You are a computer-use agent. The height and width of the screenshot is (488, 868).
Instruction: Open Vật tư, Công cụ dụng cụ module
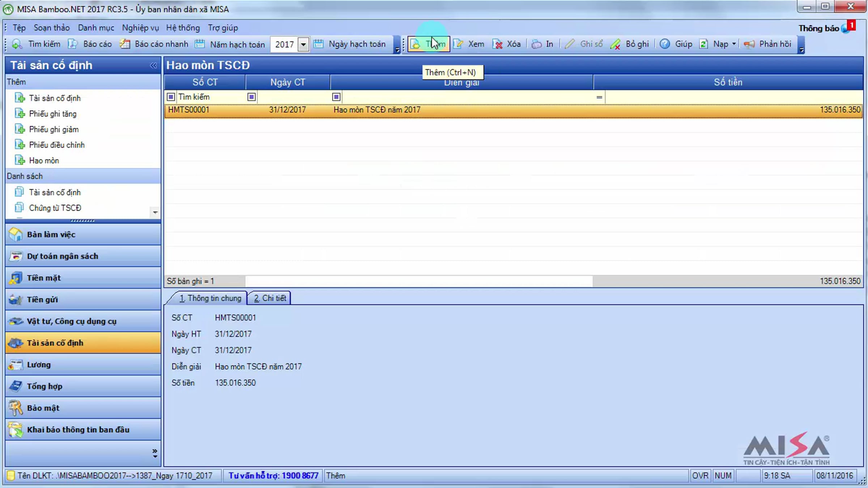pyautogui.click(x=83, y=321)
